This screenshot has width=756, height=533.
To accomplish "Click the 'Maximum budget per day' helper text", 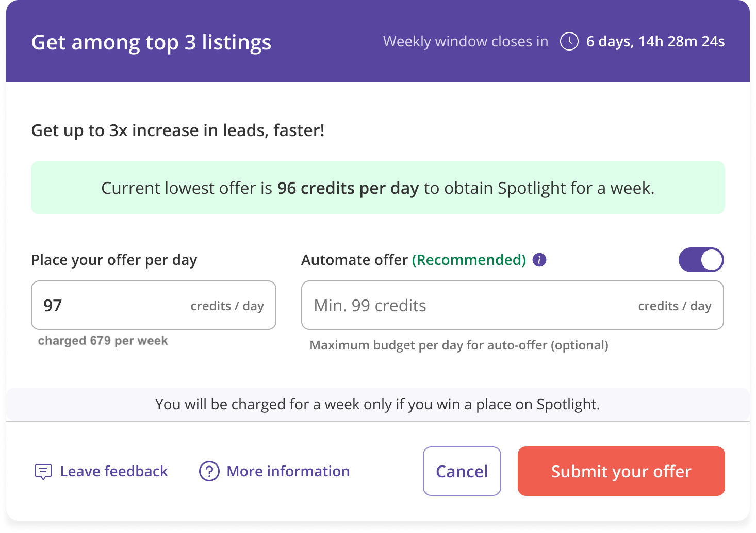I will [459, 345].
